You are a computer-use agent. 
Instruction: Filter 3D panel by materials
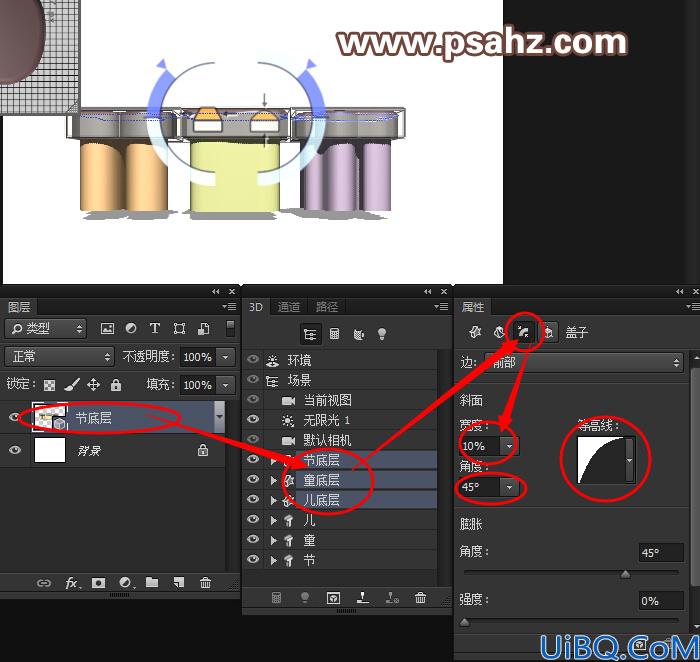pyautogui.click(x=358, y=334)
